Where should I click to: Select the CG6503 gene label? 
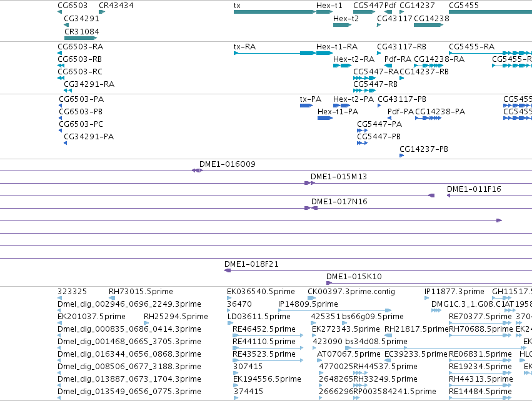[73, 6]
